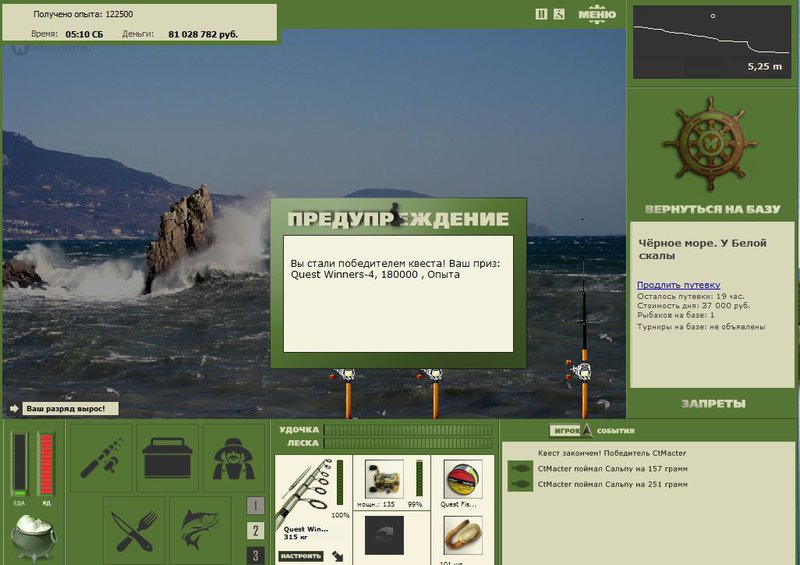Click the rod's green durability indicator 100%

[340, 483]
